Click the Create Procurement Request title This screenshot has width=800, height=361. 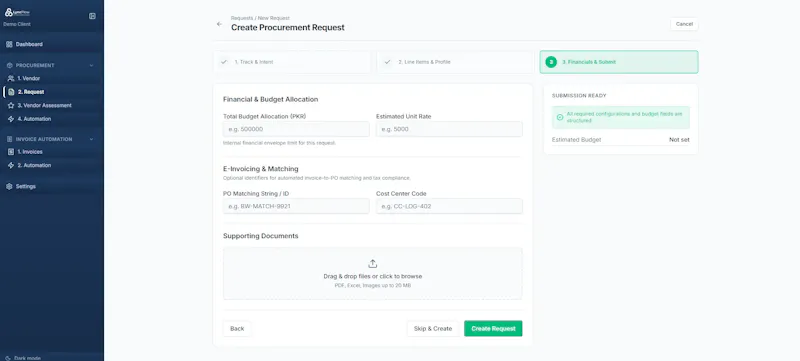tap(288, 28)
